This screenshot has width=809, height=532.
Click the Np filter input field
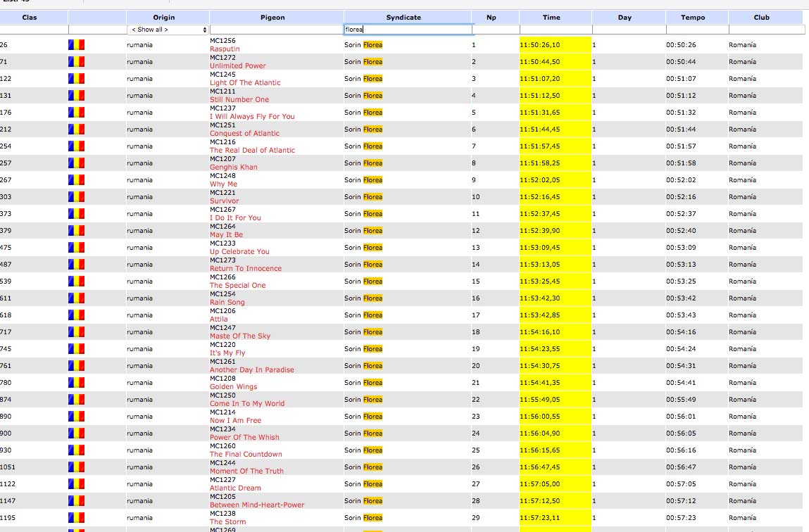[495, 30]
